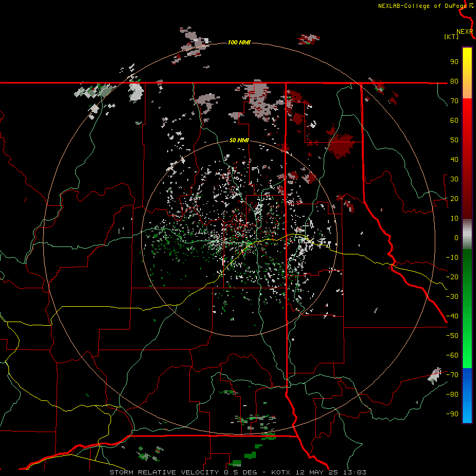Click the 50 NMI range ring label
The height and width of the screenshot is (476, 476).
(x=239, y=140)
